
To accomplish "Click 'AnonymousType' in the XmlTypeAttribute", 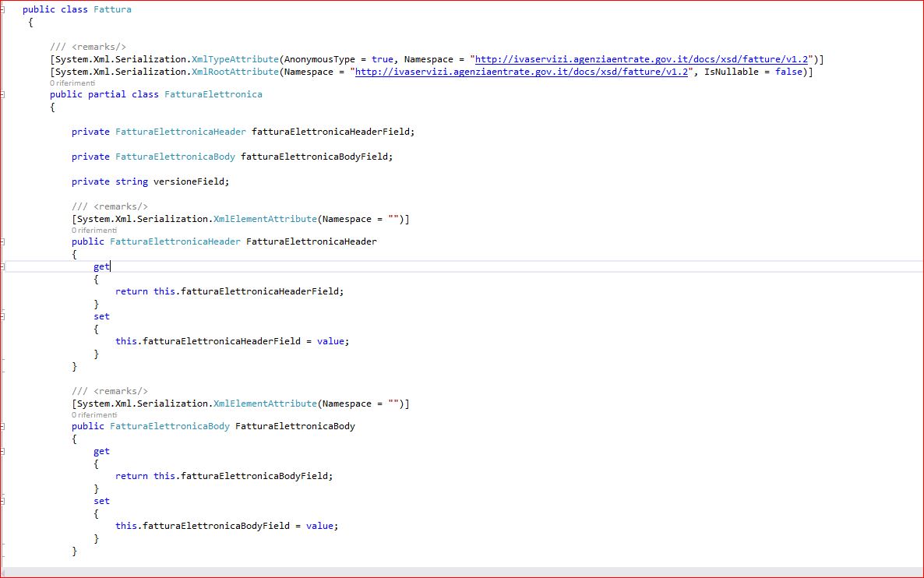I will click(319, 59).
